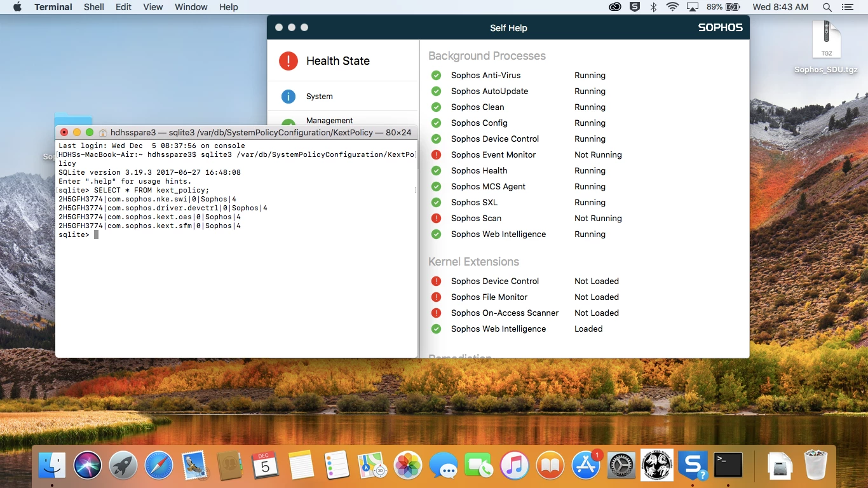Click the SOPHOS logo in Self Help window
Screen dimensions: 868x488
(x=720, y=28)
